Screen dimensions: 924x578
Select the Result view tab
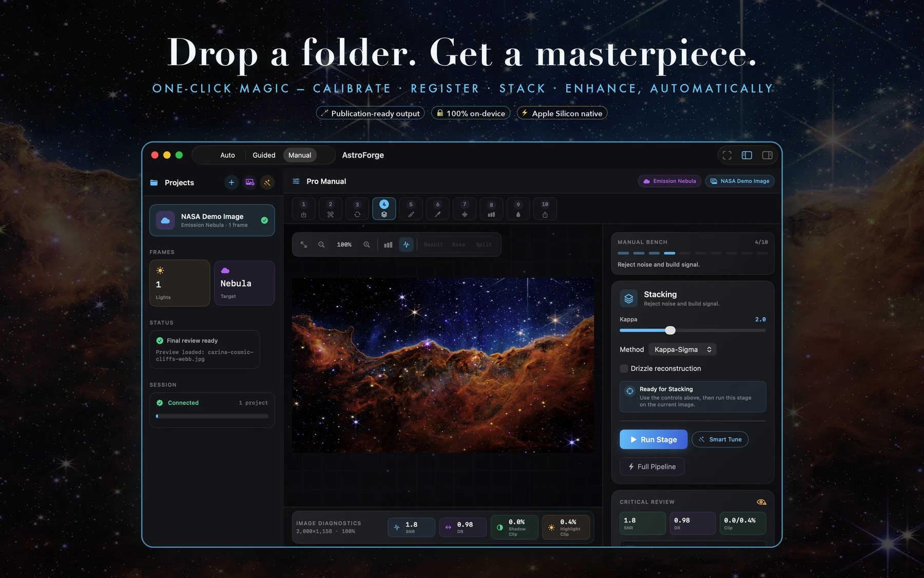(x=433, y=245)
